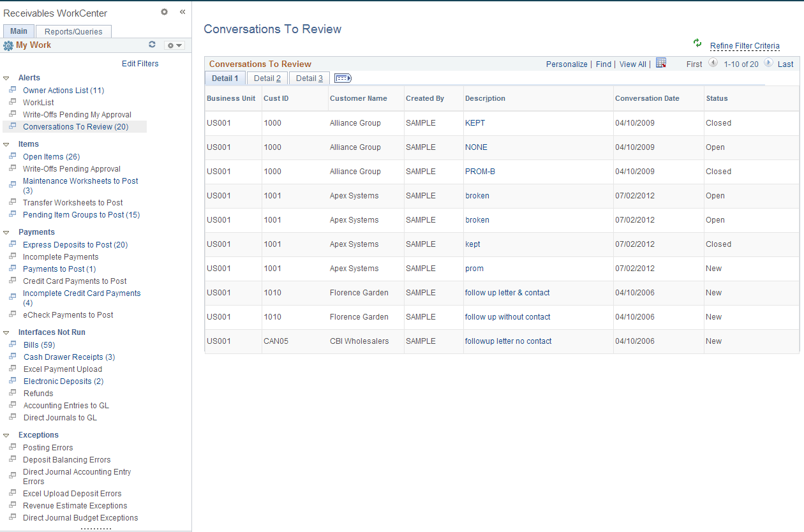Viewport: 804px width, 532px height.
Task: Open Maintenance Worksheets to Post (3)
Action: tap(80, 186)
